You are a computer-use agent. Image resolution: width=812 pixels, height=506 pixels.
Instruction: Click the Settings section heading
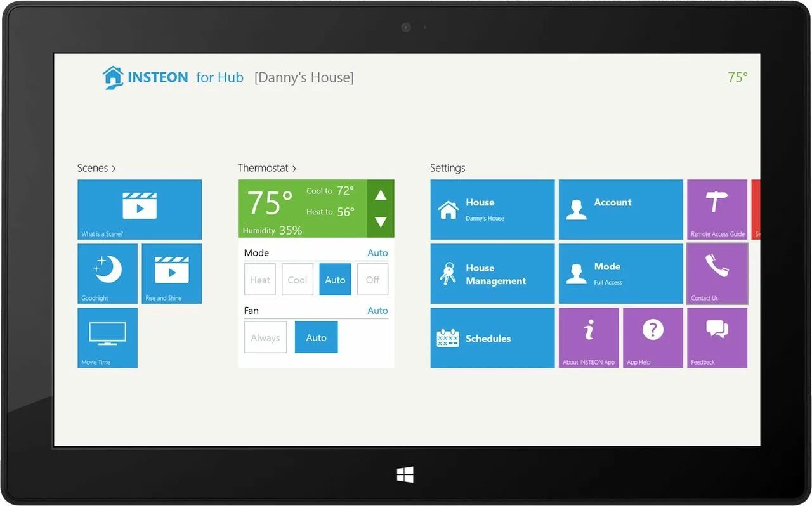(448, 168)
